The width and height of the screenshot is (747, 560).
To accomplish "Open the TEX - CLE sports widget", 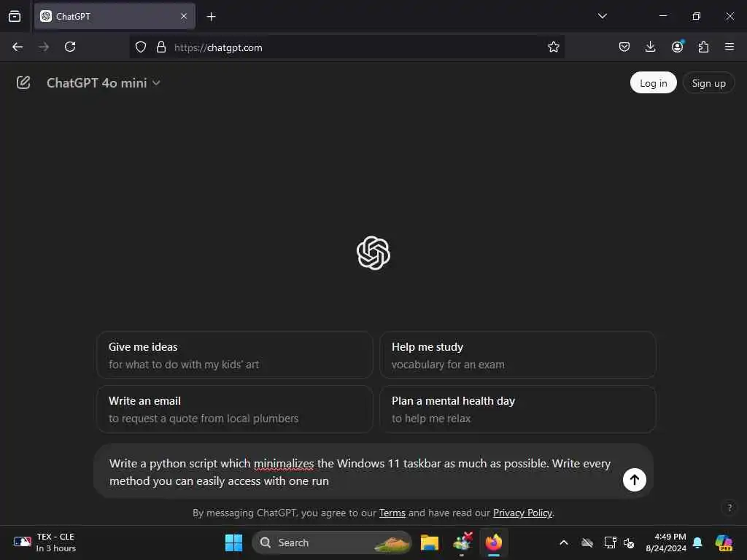I will click(x=44, y=542).
